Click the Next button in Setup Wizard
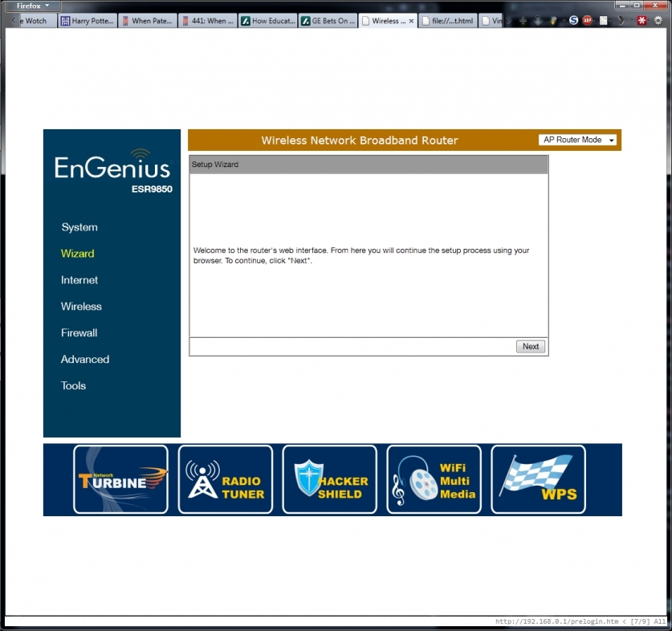 (531, 346)
